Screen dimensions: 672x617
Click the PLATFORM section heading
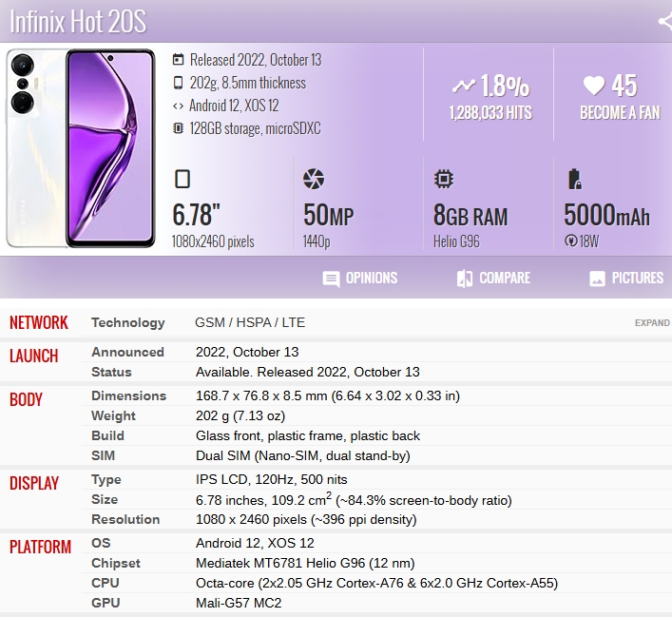click(x=41, y=547)
